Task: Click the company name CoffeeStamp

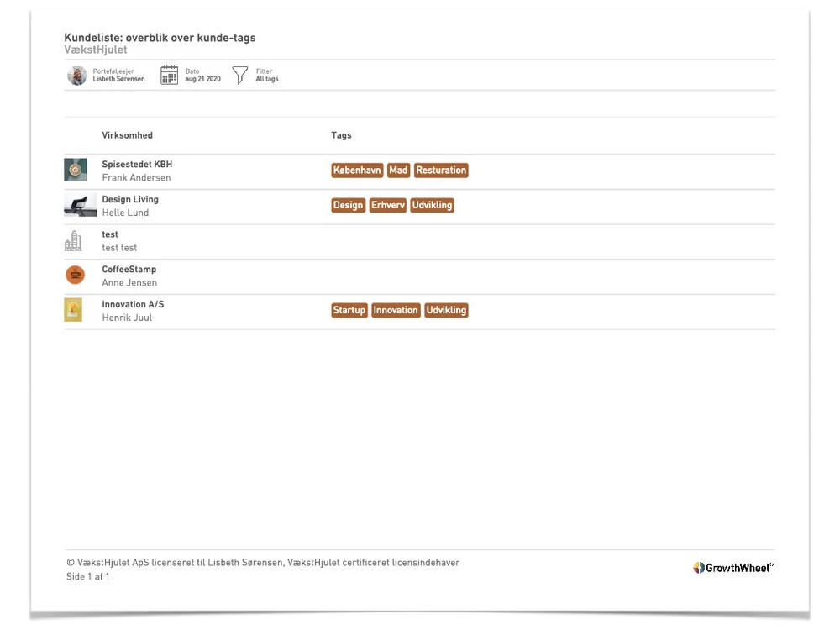Action: tap(129, 269)
